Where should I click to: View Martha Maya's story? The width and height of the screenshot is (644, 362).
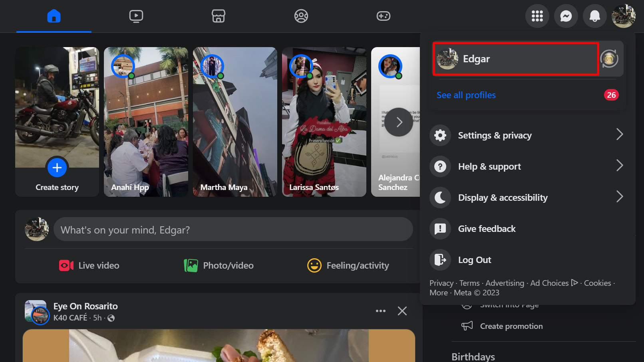(x=235, y=122)
